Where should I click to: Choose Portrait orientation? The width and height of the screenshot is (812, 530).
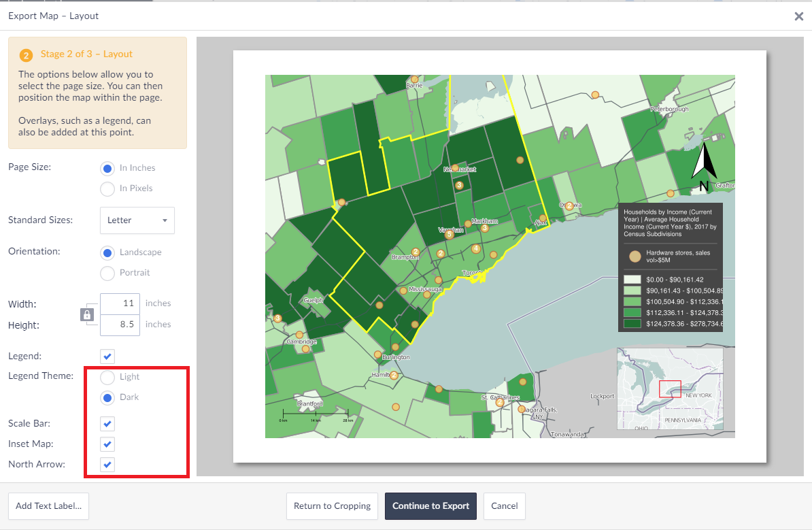coord(107,273)
